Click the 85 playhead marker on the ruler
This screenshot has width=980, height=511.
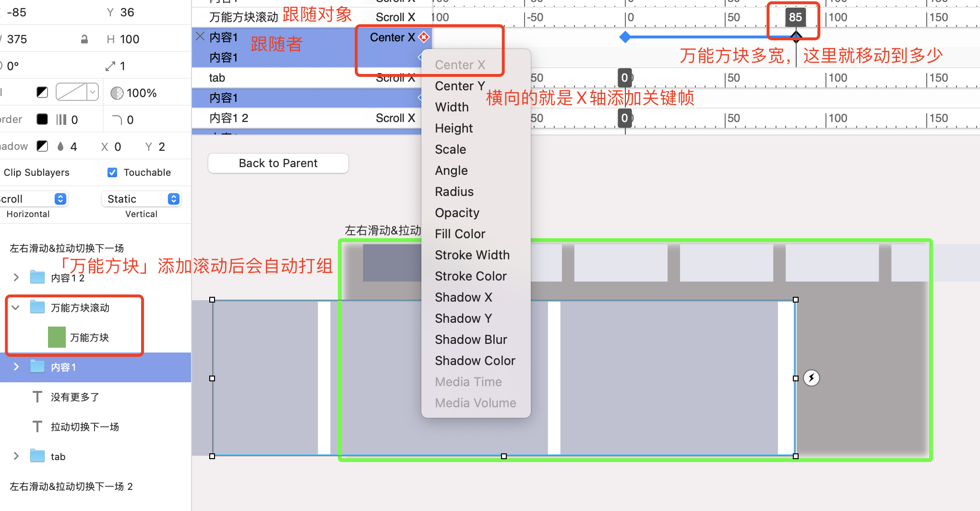(x=795, y=17)
